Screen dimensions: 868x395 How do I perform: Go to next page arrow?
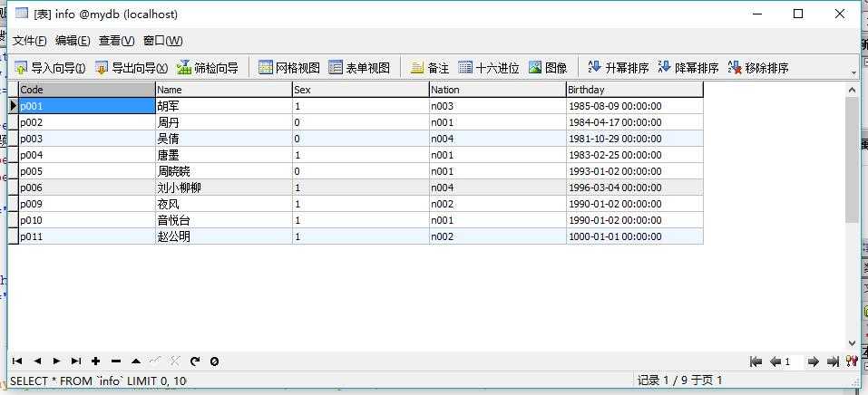coord(814,361)
